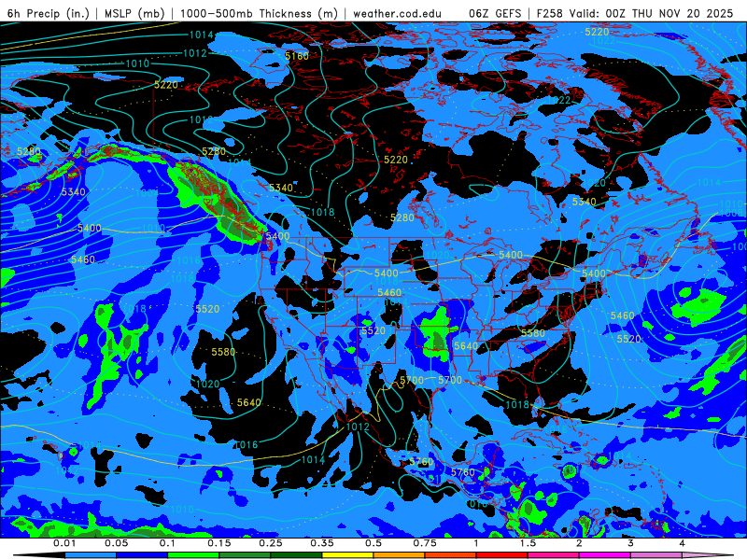
Task: Select the dark orange 0.75–1 legend swatch
Action: (x=451, y=555)
